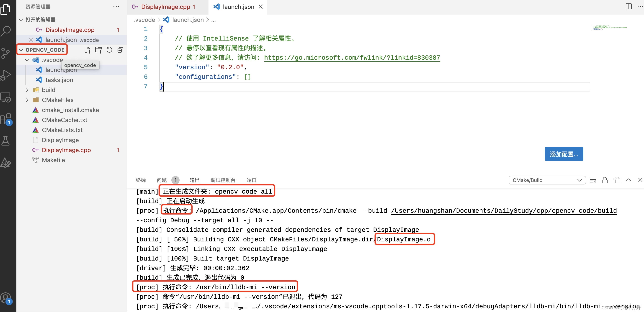Maximize the bottom panel size
This screenshot has width=644, height=312.
pyautogui.click(x=629, y=180)
